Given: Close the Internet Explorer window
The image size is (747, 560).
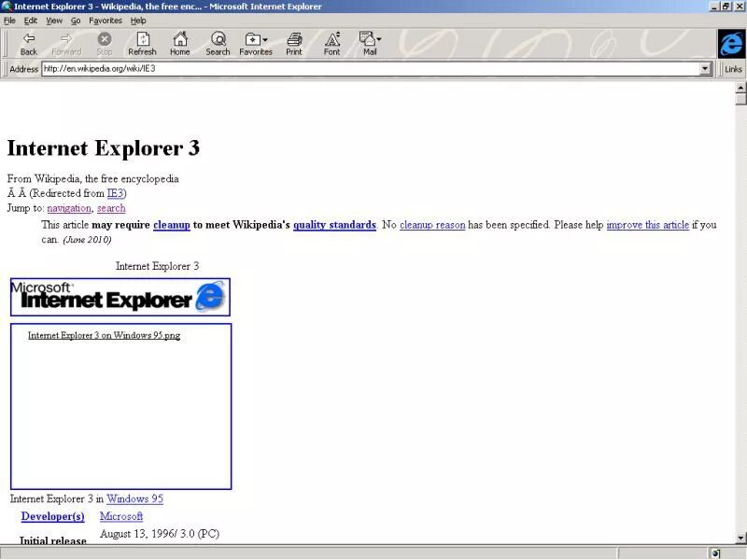Looking at the screenshot, I should coord(739,7).
